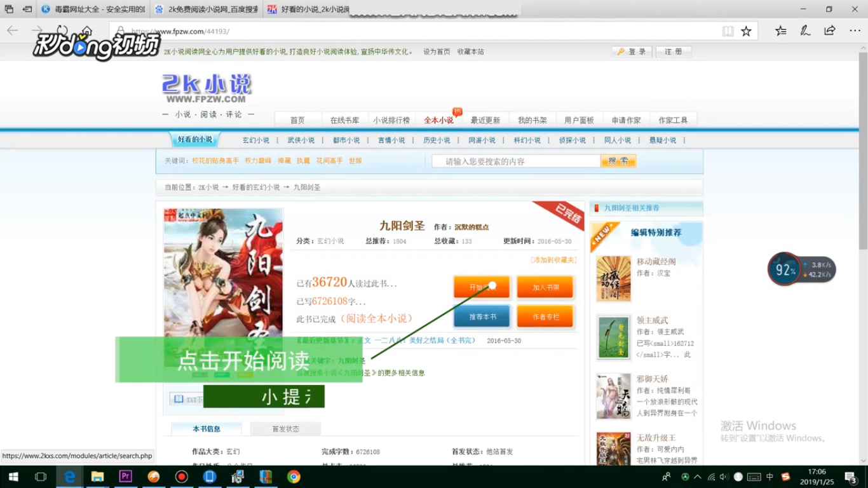Select the 玄幻小说 category link
This screenshot has height=488, width=868.
[256, 140]
